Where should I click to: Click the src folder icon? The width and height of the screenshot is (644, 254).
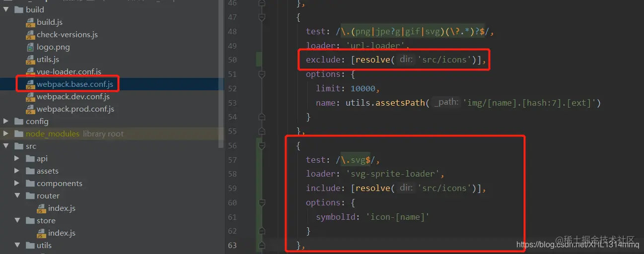(x=19, y=146)
